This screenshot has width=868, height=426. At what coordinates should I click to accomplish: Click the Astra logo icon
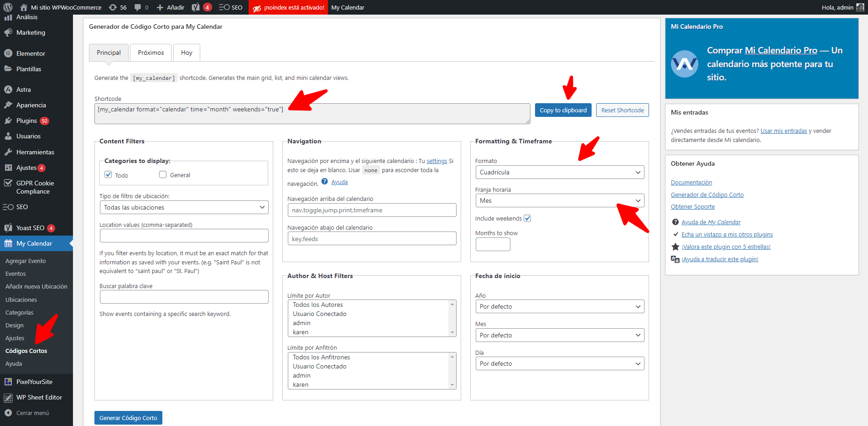8,89
